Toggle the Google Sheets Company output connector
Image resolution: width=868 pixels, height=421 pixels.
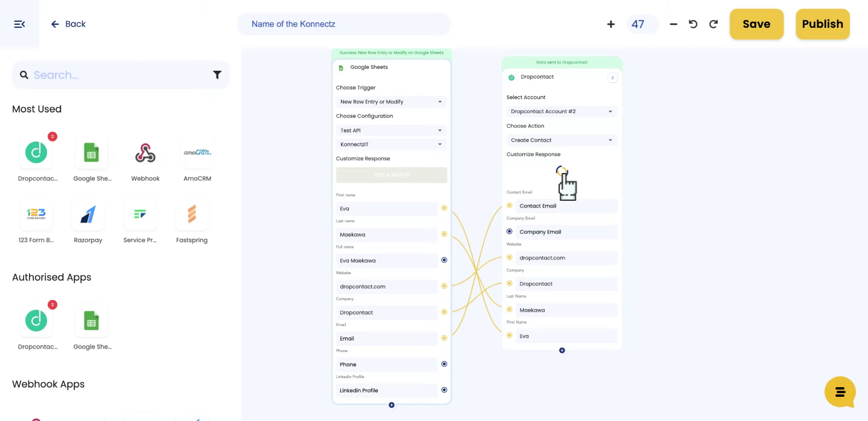[x=444, y=312]
